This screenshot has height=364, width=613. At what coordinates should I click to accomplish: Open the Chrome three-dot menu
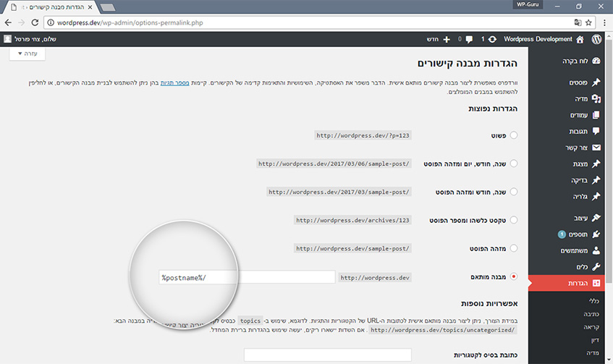coord(604,22)
